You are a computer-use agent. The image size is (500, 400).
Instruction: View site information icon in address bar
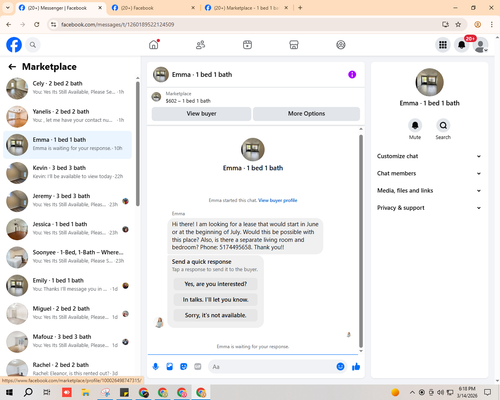[53, 24]
